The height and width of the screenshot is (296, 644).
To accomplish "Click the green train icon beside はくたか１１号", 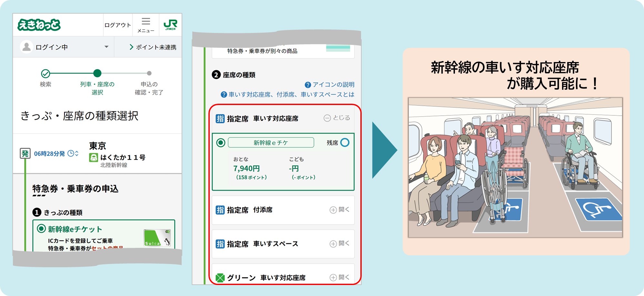I will tap(94, 157).
